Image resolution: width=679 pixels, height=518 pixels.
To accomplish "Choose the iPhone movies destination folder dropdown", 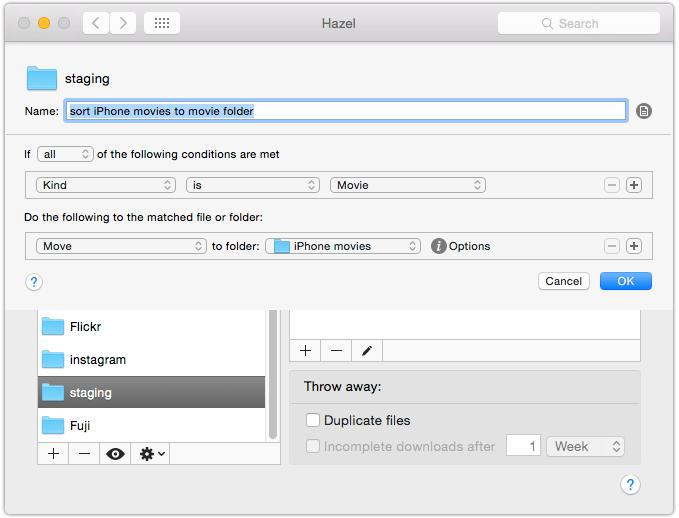I will 343,246.
